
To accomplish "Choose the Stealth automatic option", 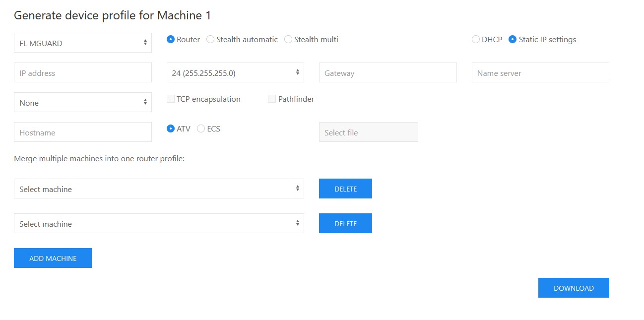I will (210, 40).
